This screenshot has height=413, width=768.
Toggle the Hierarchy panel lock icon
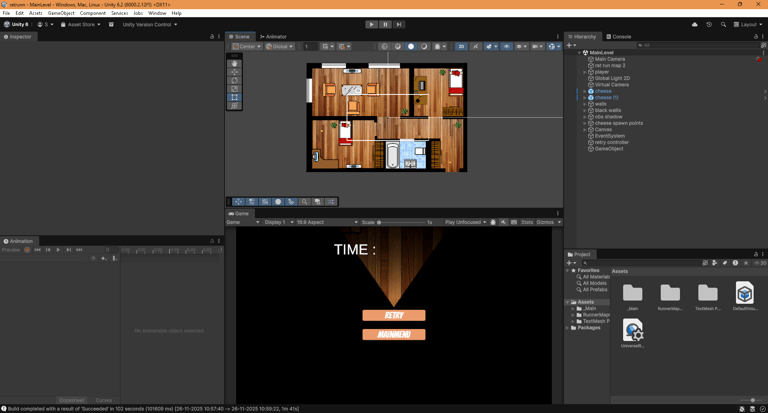tap(756, 36)
